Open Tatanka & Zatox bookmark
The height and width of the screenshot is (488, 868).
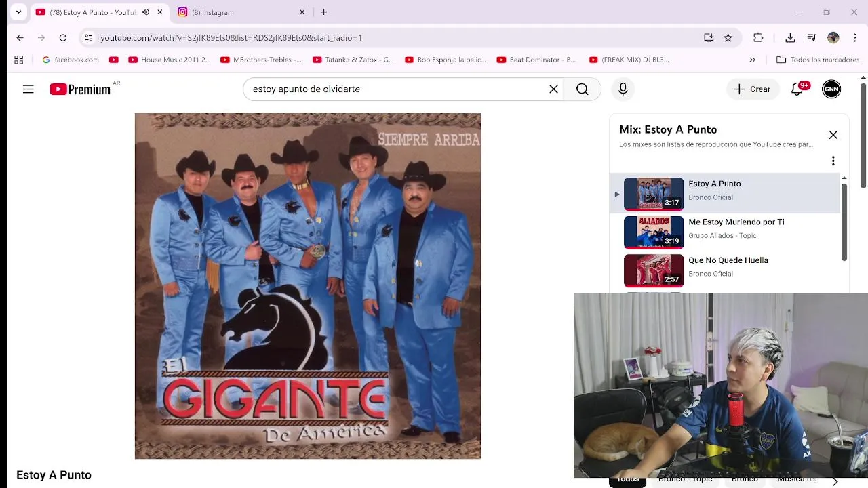point(353,60)
